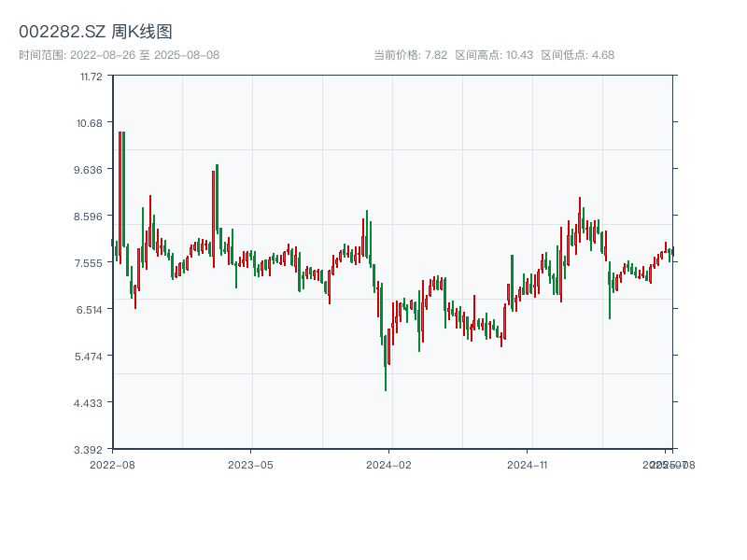
Task: Click the 3.392 y-axis price label
Action: [x=91, y=450]
